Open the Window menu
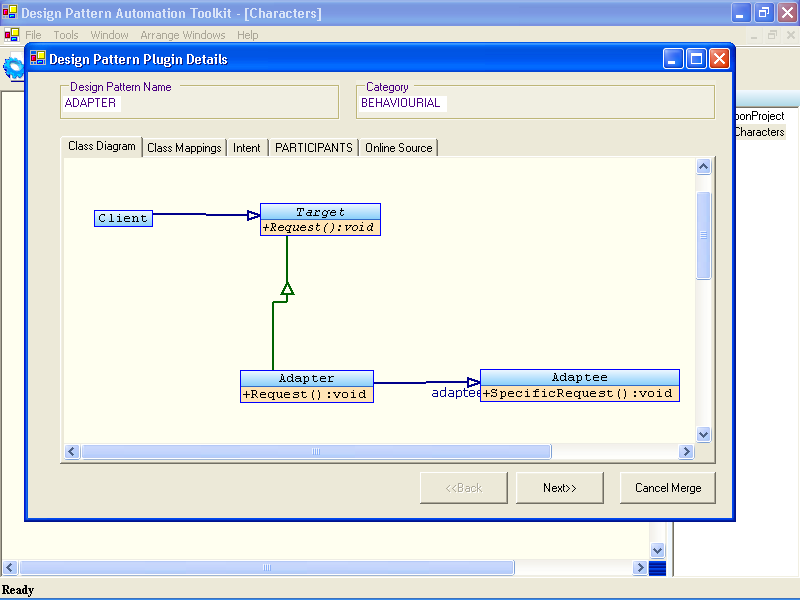The image size is (800, 600). pos(109,35)
